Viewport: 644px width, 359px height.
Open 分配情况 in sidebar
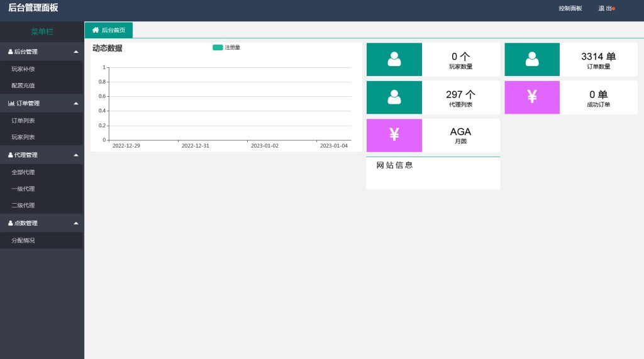23,241
